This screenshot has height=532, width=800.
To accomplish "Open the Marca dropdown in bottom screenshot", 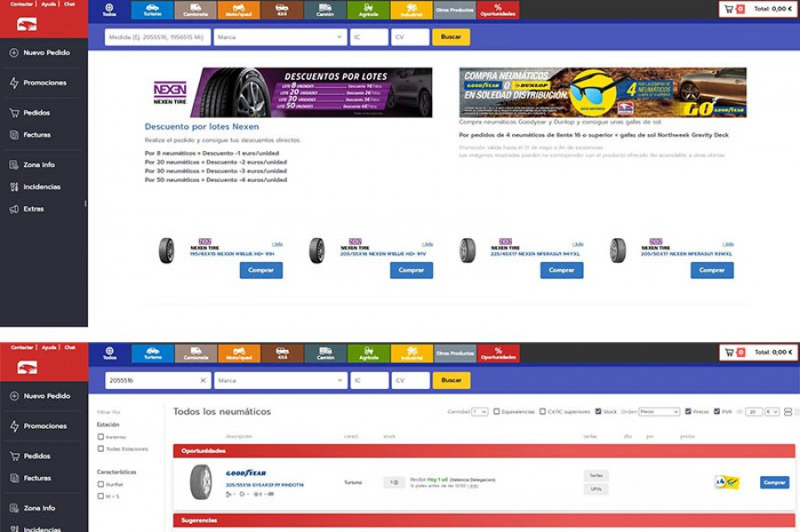I will (x=281, y=380).
